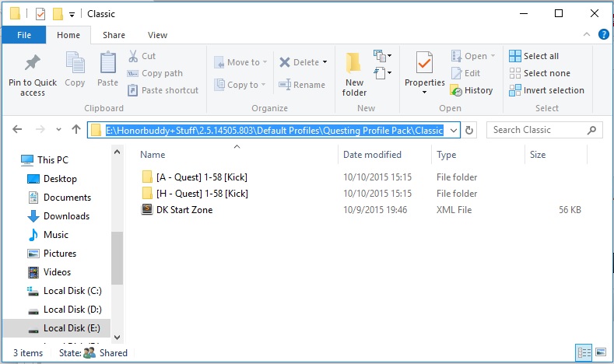The width and height of the screenshot is (614, 364).
Task: Expand the Properties dropdown arrow
Action: [x=424, y=93]
